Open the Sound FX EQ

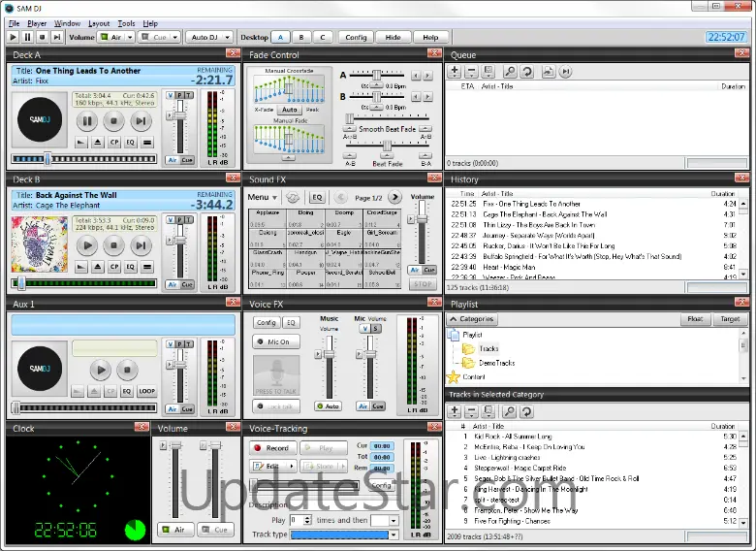(317, 197)
